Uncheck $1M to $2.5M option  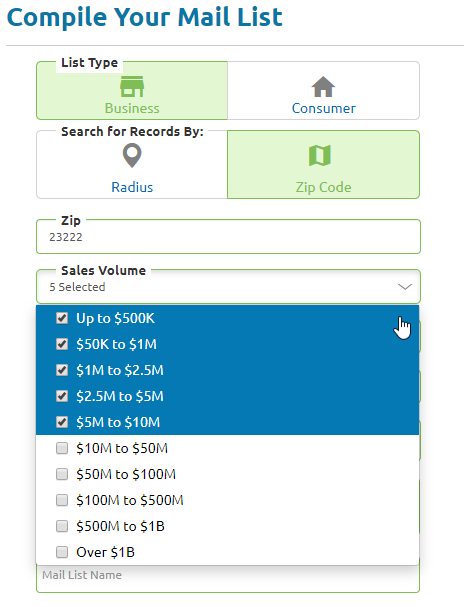click(62, 370)
